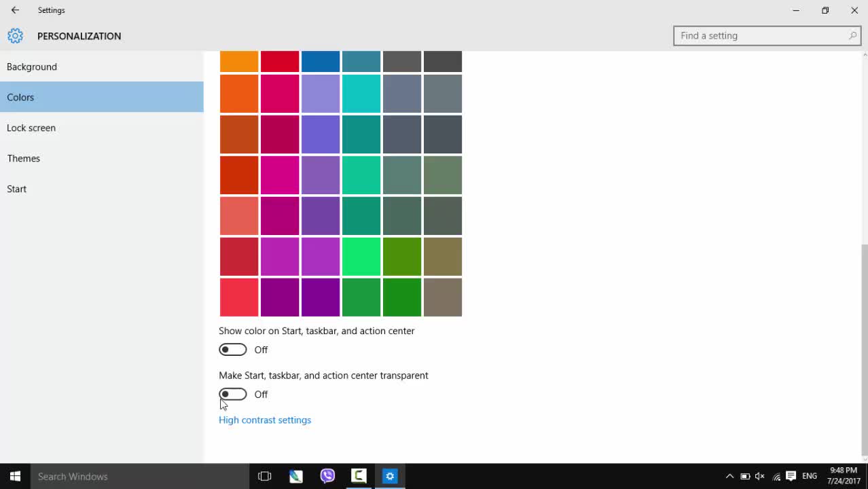
Task: Close the Settings window
Action: [854, 10]
